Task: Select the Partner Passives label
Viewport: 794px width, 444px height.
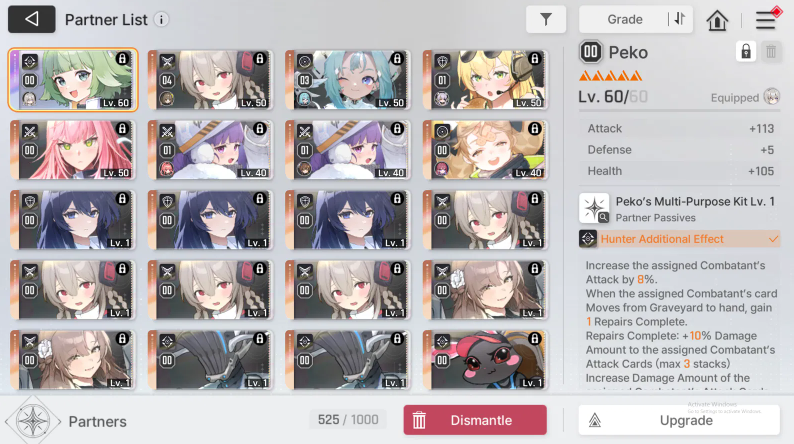Action: click(x=655, y=218)
